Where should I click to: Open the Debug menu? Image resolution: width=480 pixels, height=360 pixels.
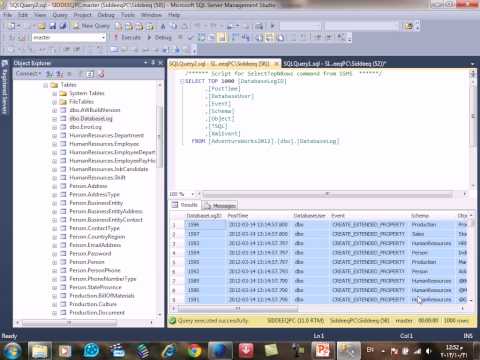click(x=106, y=15)
